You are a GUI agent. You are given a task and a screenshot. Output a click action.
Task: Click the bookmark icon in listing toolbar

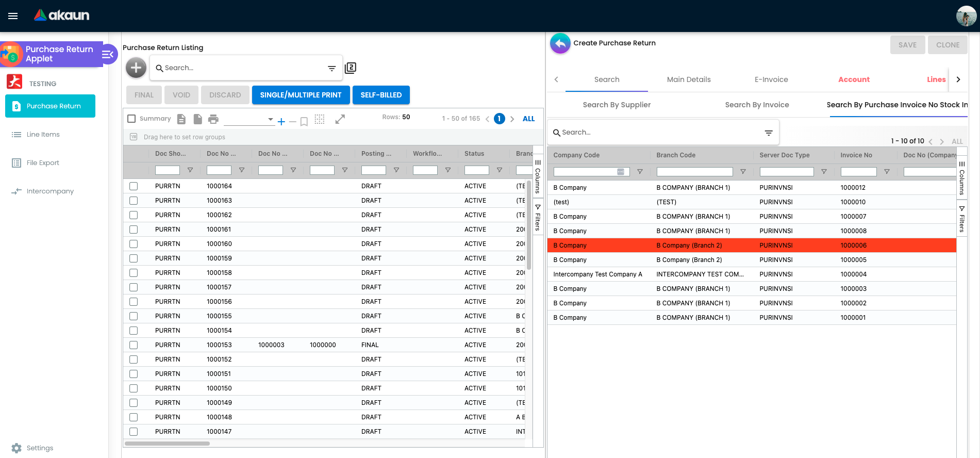(x=304, y=122)
